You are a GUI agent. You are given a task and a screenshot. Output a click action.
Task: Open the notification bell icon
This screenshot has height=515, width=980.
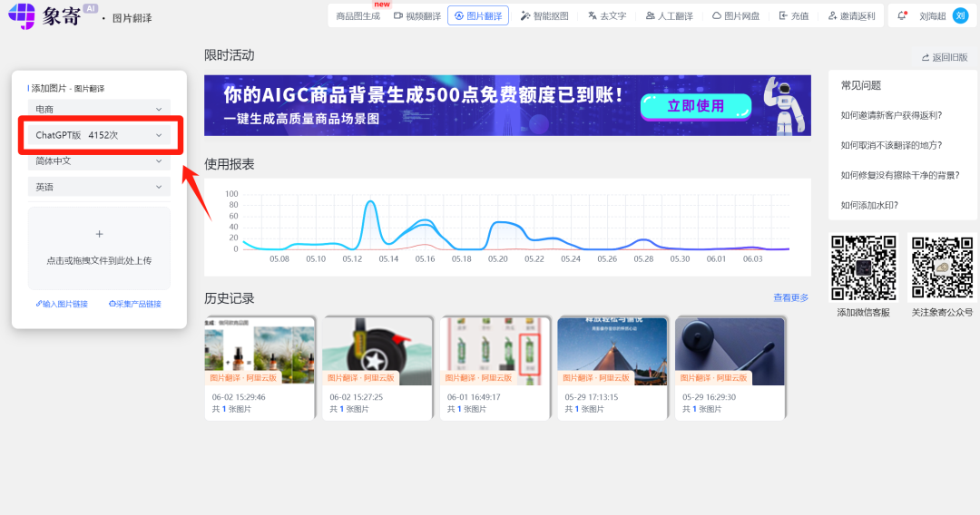[902, 15]
